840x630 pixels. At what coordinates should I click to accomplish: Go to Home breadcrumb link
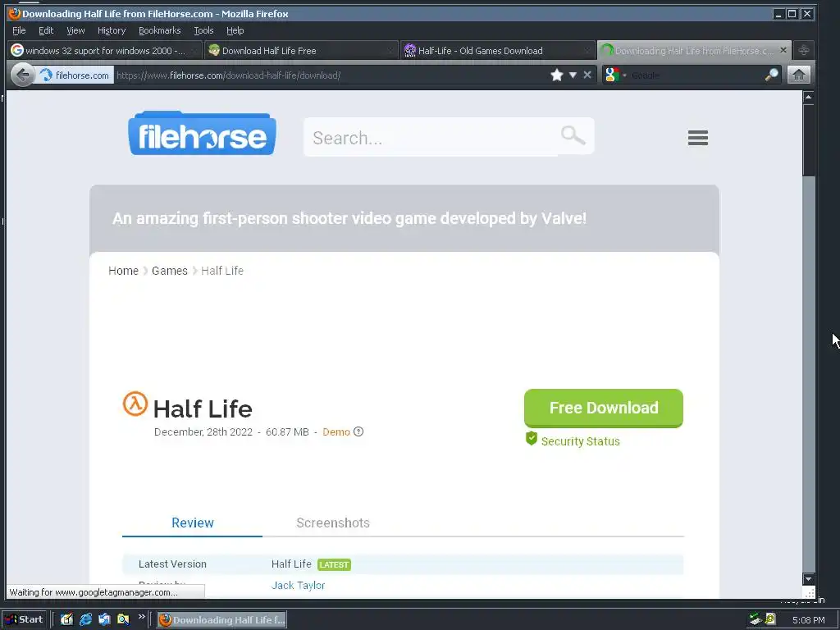pyautogui.click(x=123, y=271)
